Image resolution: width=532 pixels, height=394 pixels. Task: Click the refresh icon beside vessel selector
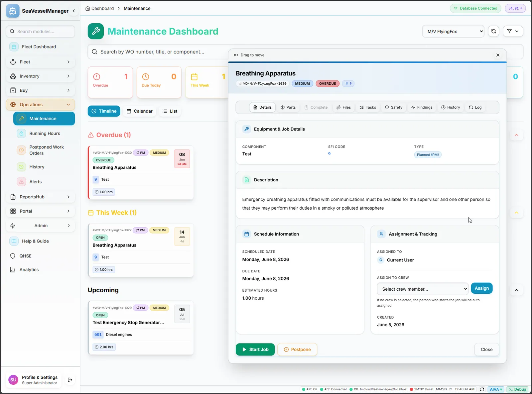[493, 31]
